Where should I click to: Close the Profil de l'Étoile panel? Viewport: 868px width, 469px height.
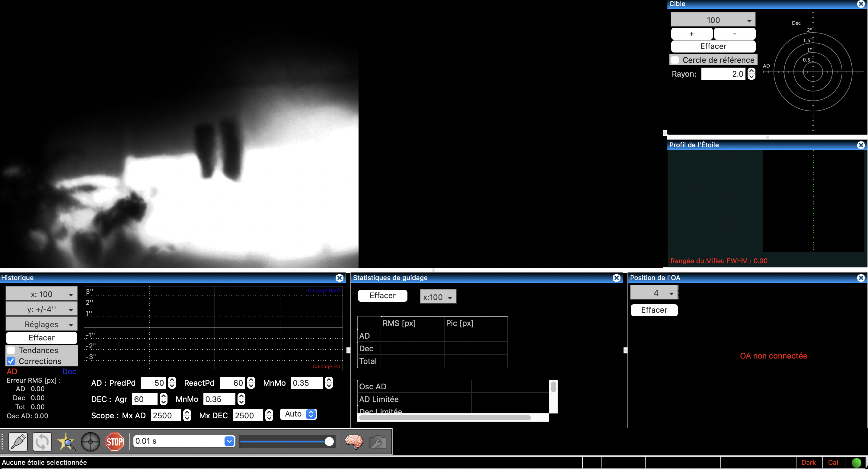coord(860,145)
